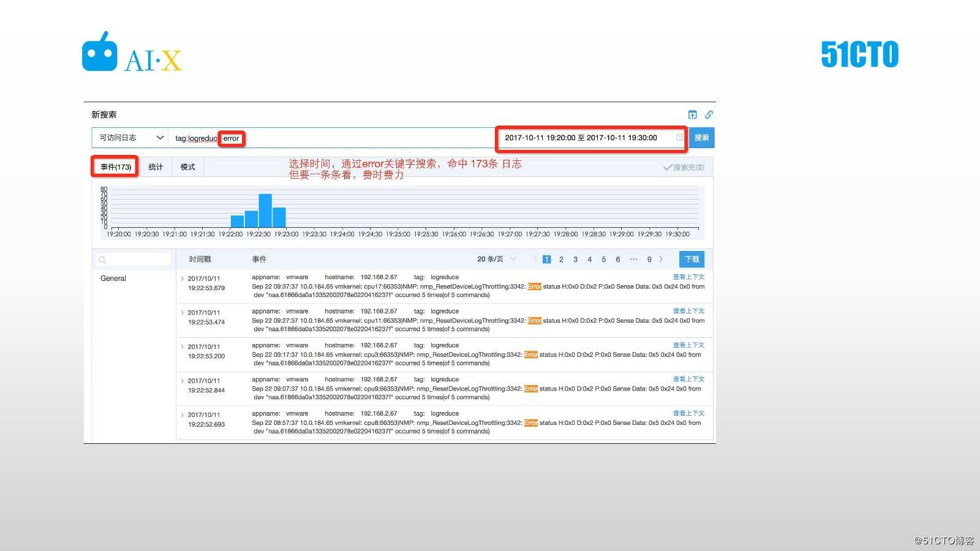Switch to the 模式 tab
980x551 pixels.
(x=187, y=167)
